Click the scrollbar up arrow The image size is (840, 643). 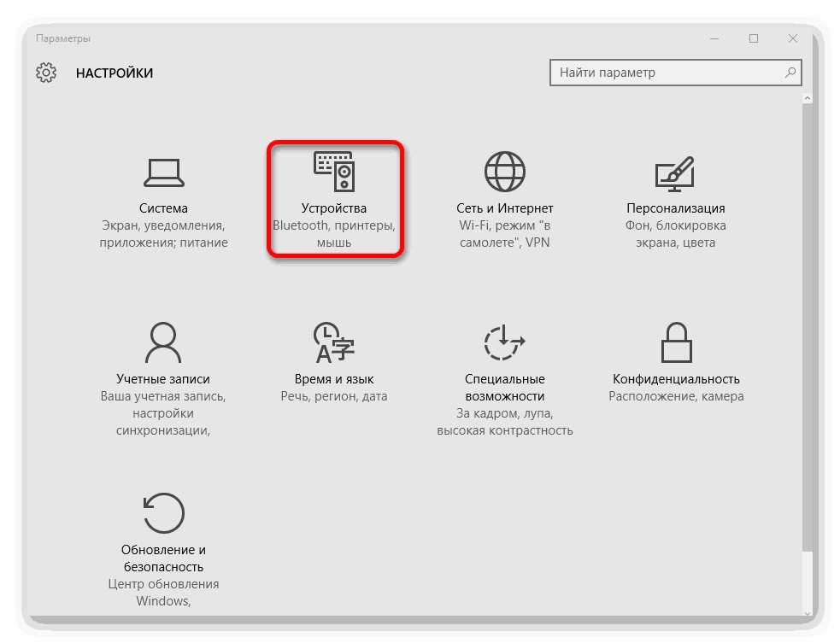(808, 98)
